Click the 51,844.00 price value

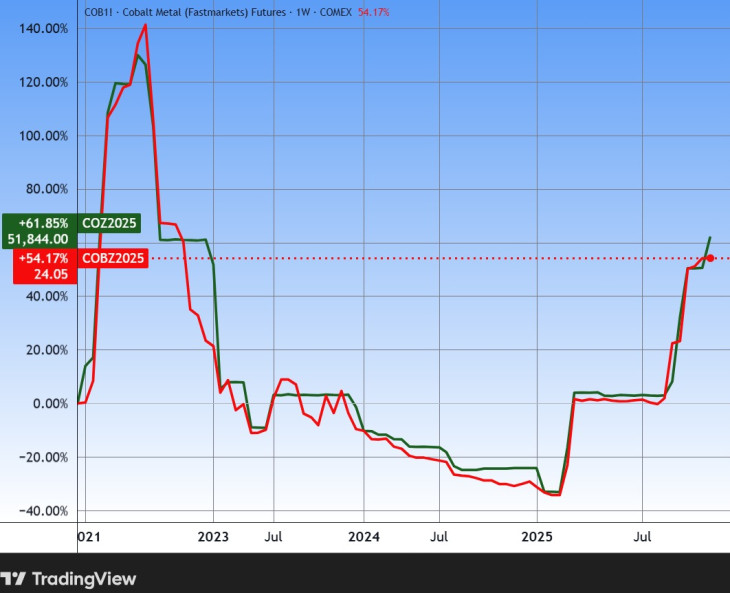tap(38, 239)
